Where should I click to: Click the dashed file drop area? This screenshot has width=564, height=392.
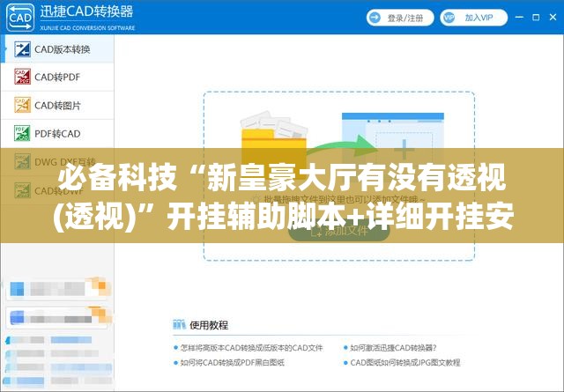pos(338,176)
